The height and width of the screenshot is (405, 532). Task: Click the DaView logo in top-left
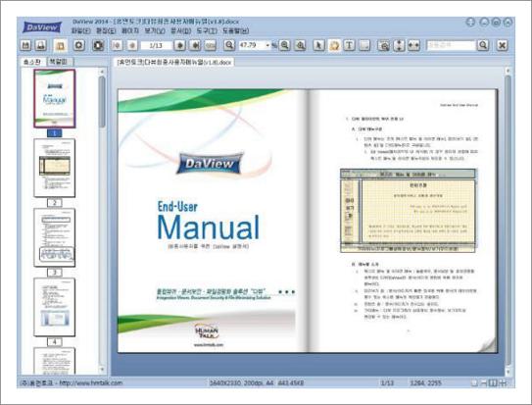tap(42, 27)
